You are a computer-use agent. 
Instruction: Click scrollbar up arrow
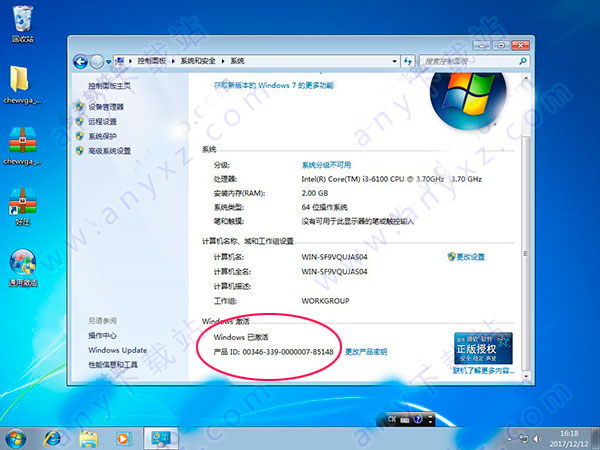click(x=526, y=78)
